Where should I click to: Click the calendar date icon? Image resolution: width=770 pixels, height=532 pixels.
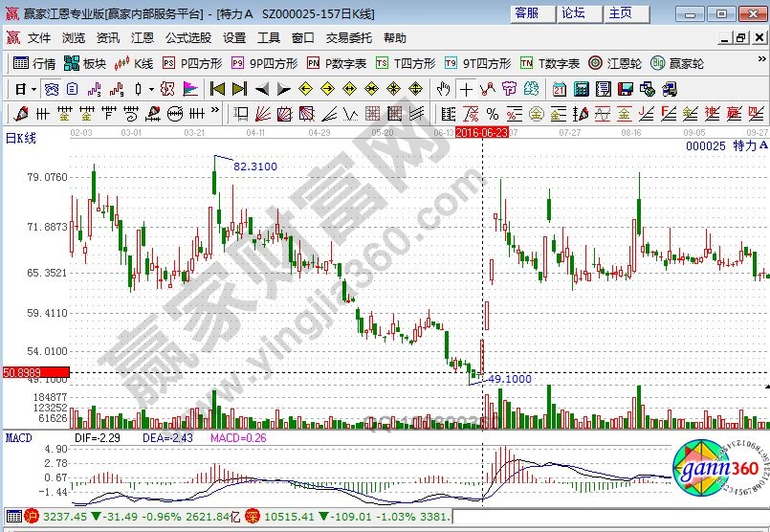click(560, 89)
